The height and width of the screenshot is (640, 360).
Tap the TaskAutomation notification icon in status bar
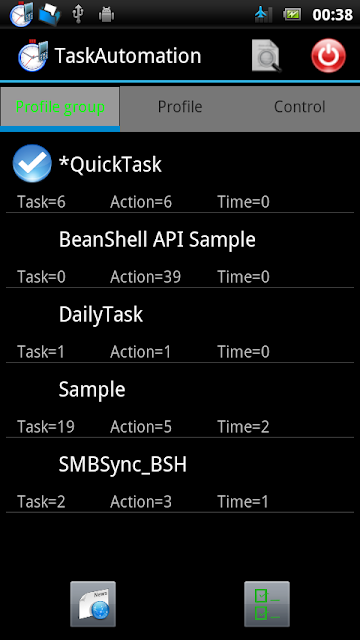click(x=21, y=14)
